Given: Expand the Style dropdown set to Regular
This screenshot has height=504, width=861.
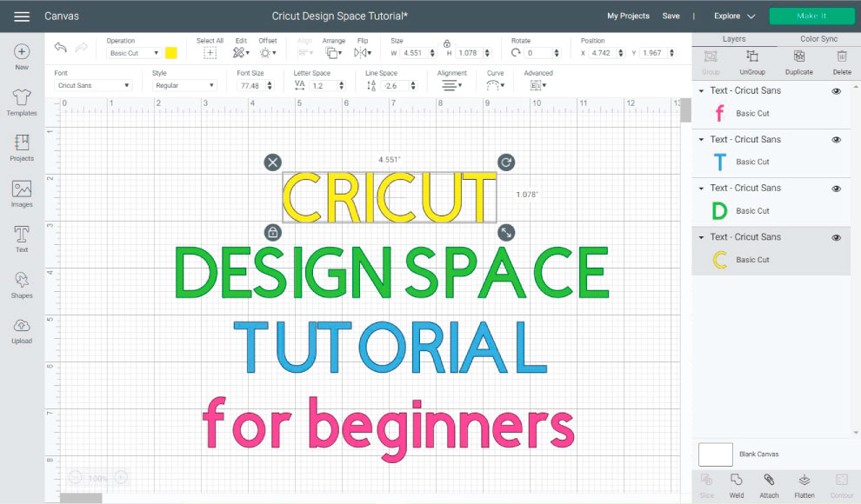Looking at the screenshot, I should pos(184,85).
